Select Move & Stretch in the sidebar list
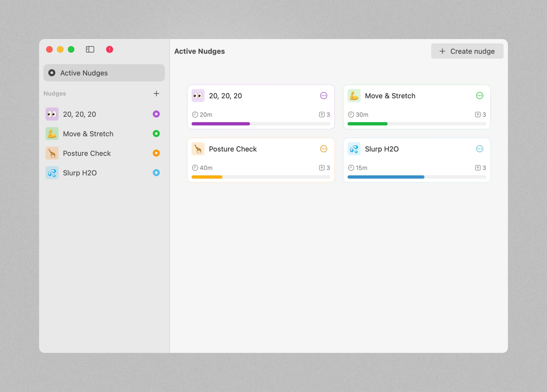Screen dimensions: 547x392 104,134
